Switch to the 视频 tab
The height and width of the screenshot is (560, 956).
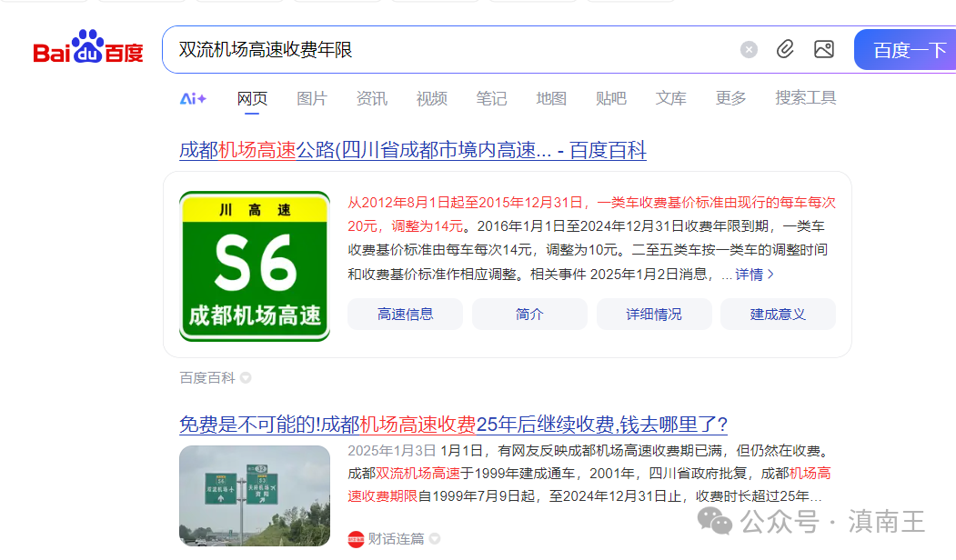(432, 98)
